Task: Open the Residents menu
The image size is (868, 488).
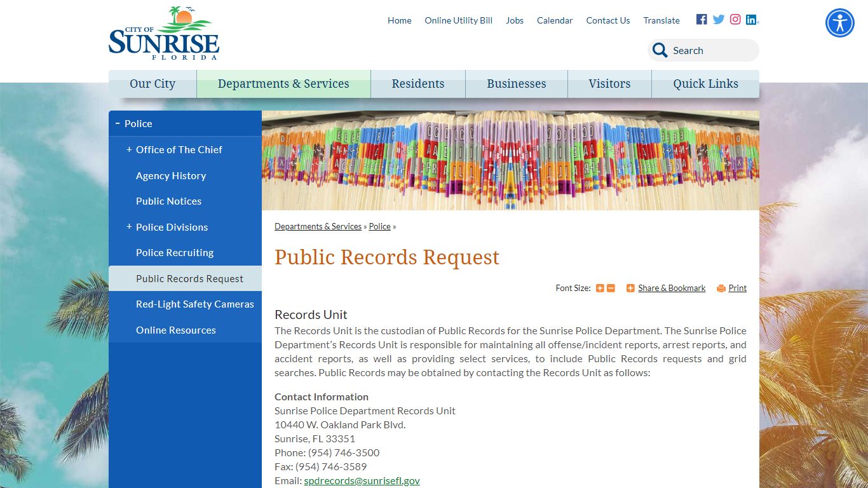Action: coord(418,84)
